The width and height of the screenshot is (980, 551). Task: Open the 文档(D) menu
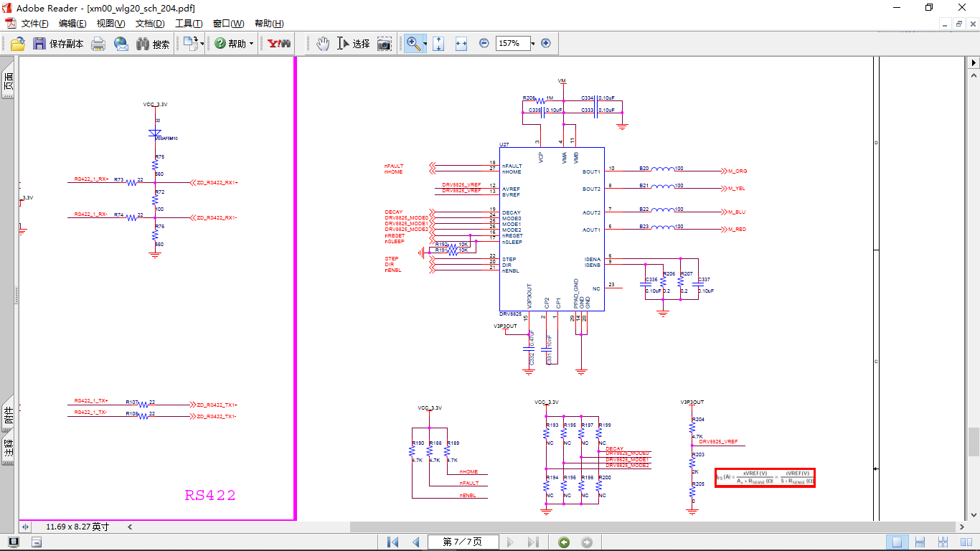150,24
